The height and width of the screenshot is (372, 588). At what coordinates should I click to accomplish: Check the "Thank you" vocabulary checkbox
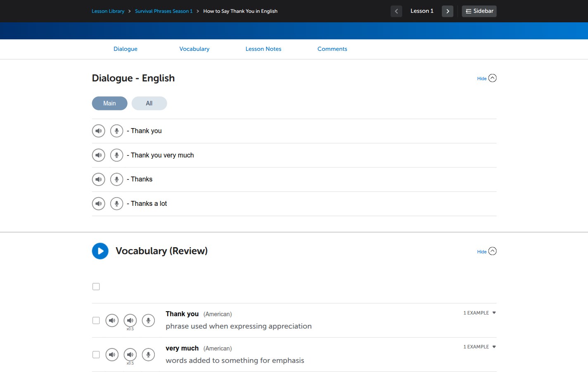pyautogui.click(x=96, y=320)
